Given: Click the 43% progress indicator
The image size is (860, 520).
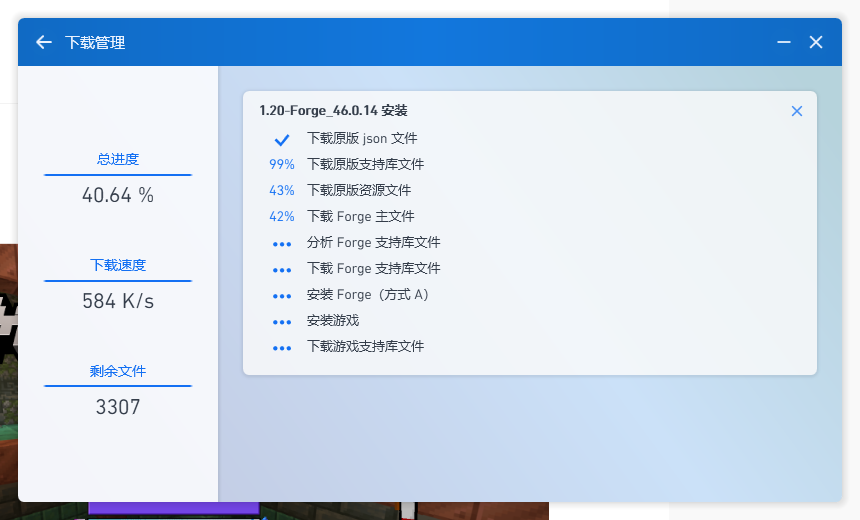Looking at the screenshot, I should tap(282, 190).
